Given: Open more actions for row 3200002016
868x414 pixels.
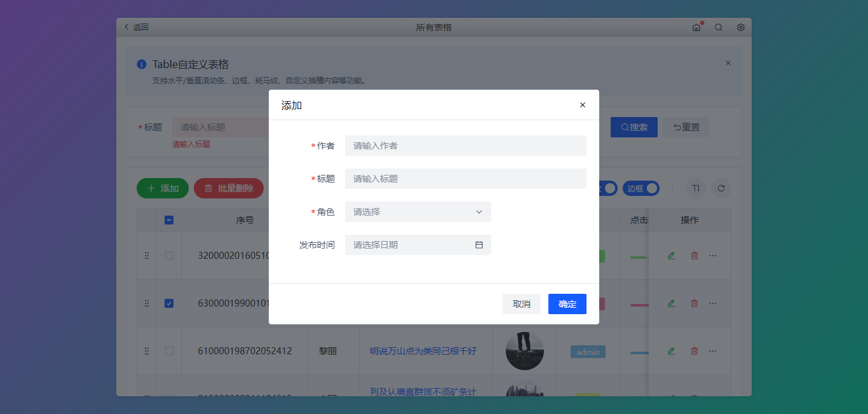Looking at the screenshot, I should pos(713,256).
